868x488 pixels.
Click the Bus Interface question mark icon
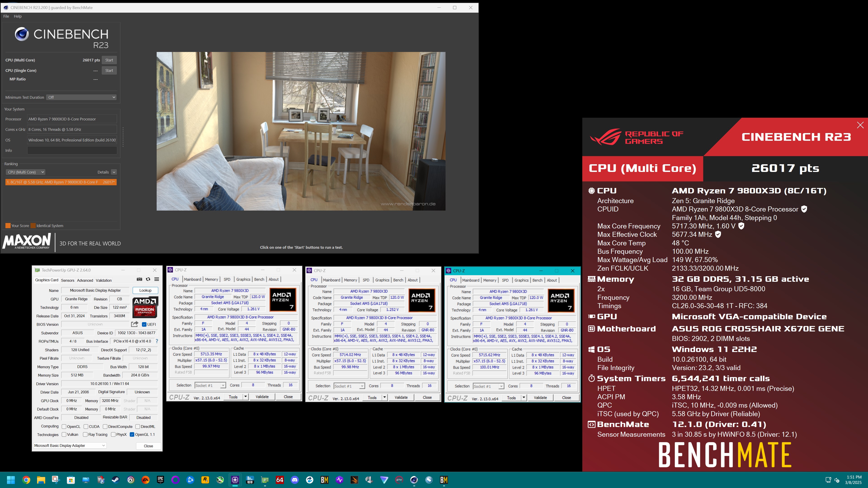pos(157,341)
